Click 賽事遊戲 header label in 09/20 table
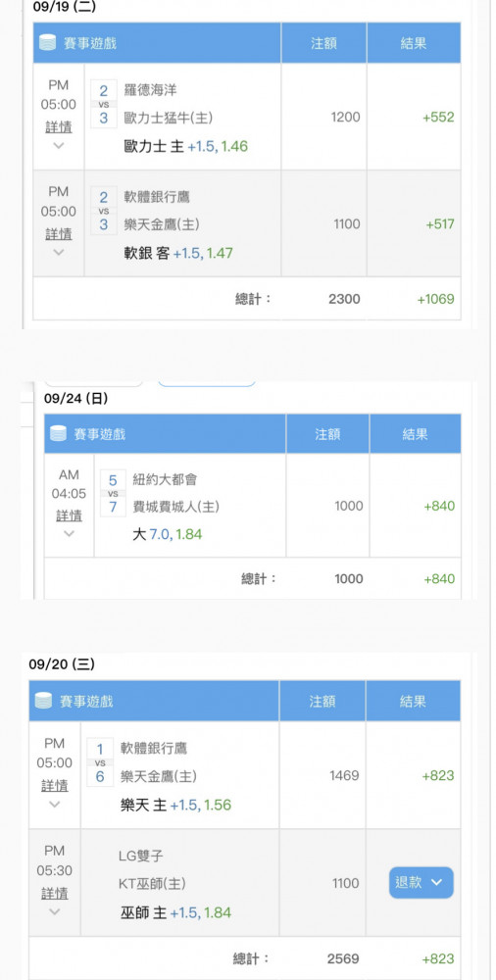This screenshot has height=980, width=496. 86,702
